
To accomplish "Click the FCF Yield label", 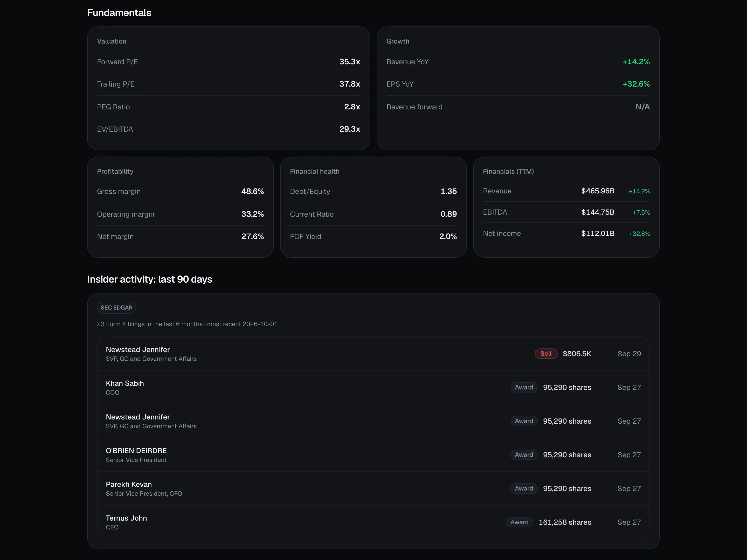I will pyautogui.click(x=305, y=237).
